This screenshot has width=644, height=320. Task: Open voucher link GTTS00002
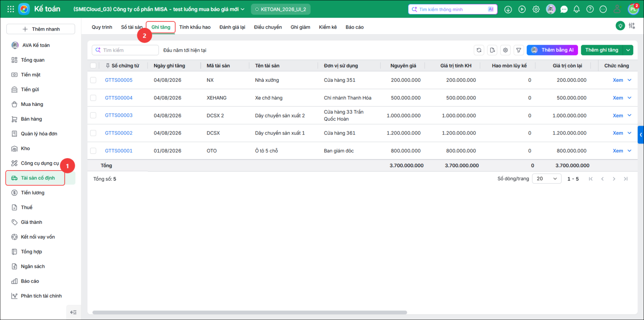pyautogui.click(x=119, y=133)
